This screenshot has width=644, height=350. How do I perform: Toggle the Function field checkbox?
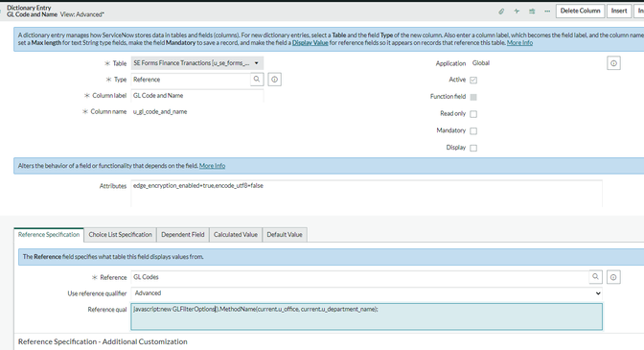[x=473, y=97]
